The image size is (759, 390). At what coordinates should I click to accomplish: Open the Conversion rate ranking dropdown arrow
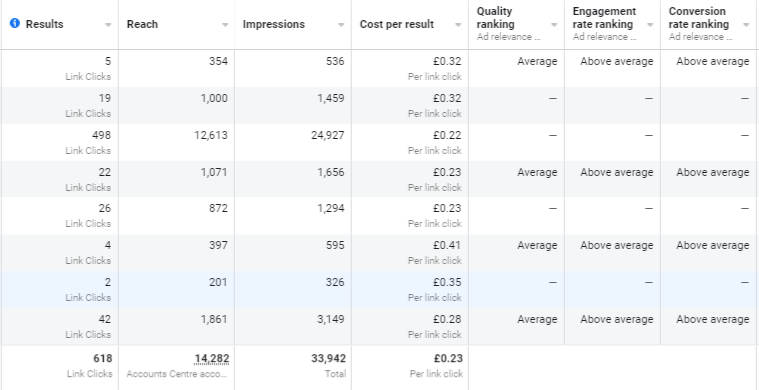pyautogui.click(x=746, y=25)
